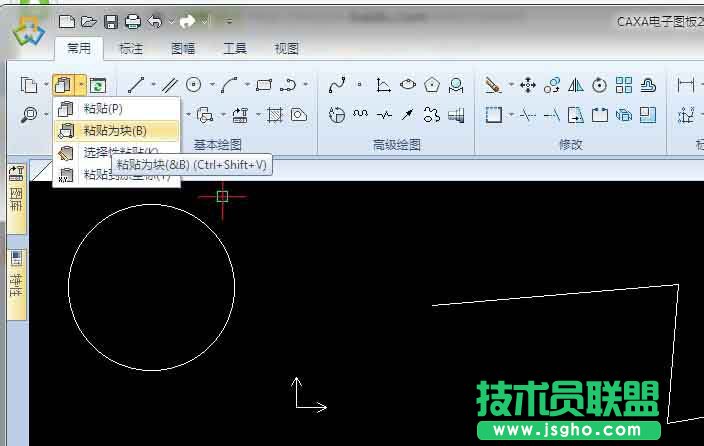Choose 粘贴(P) from the paste menu
The image size is (704, 446).
pos(117,109)
